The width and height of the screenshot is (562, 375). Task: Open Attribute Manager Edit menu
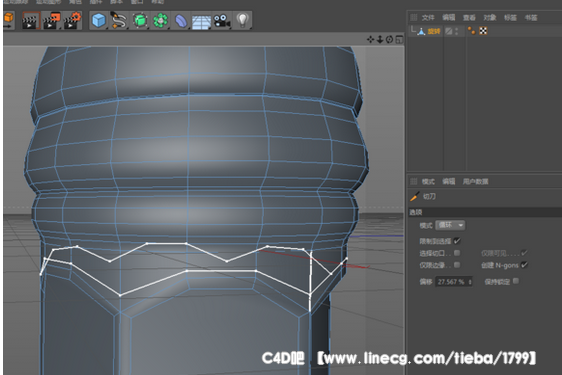[x=448, y=181]
